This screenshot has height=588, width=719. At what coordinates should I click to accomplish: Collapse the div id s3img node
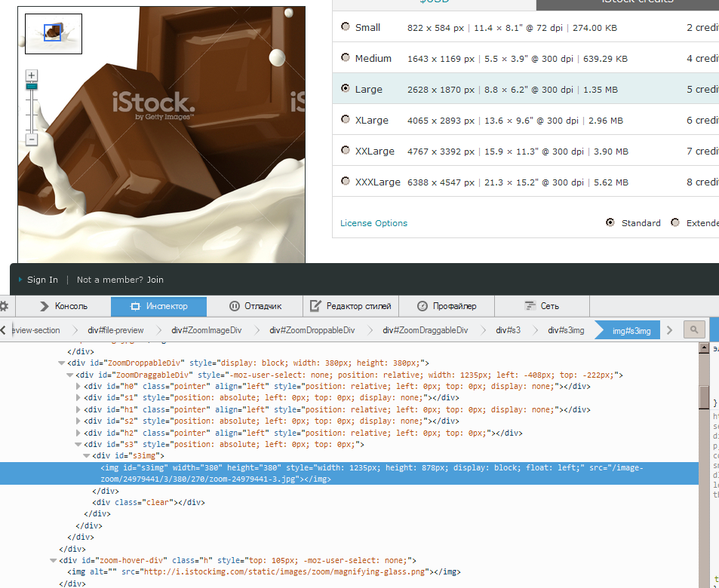click(x=86, y=455)
